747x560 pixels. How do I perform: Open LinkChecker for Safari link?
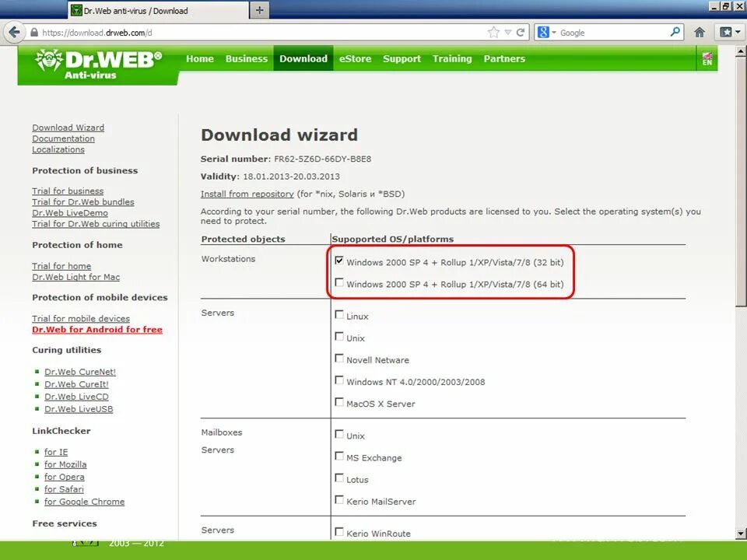pos(64,489)
